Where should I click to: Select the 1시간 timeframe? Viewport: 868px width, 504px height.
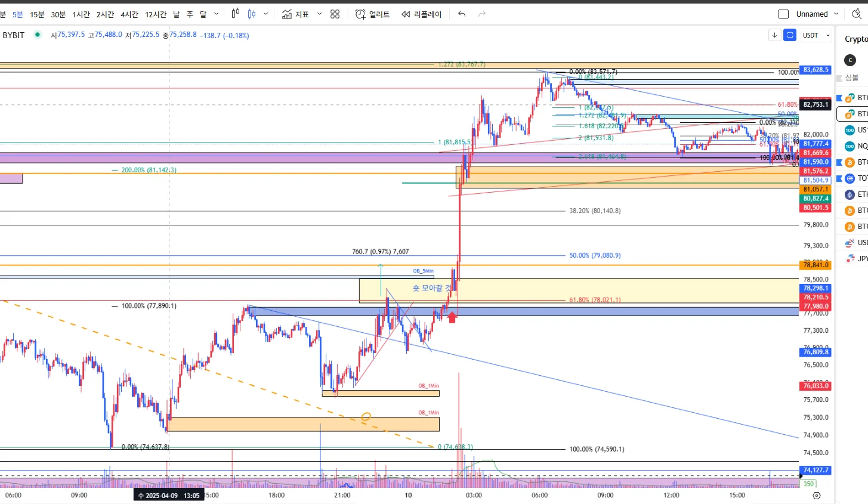(x=81, y=14)
